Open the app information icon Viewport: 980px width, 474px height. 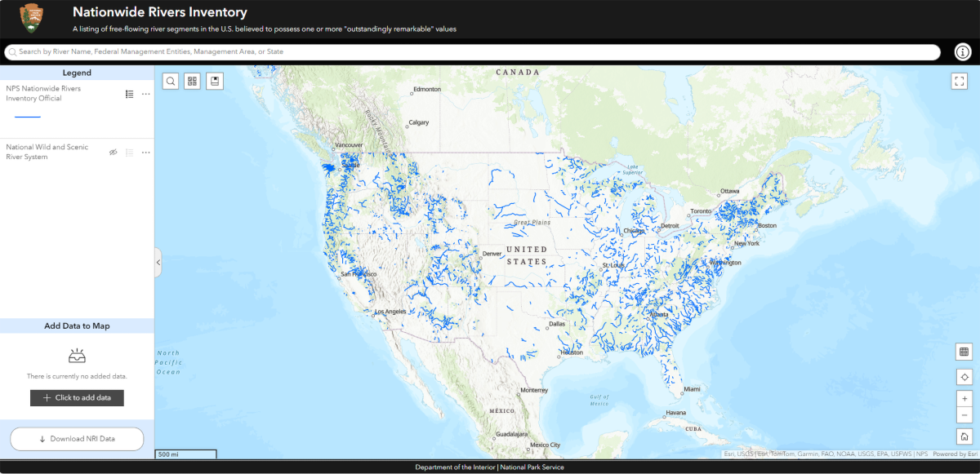[963, 52]
